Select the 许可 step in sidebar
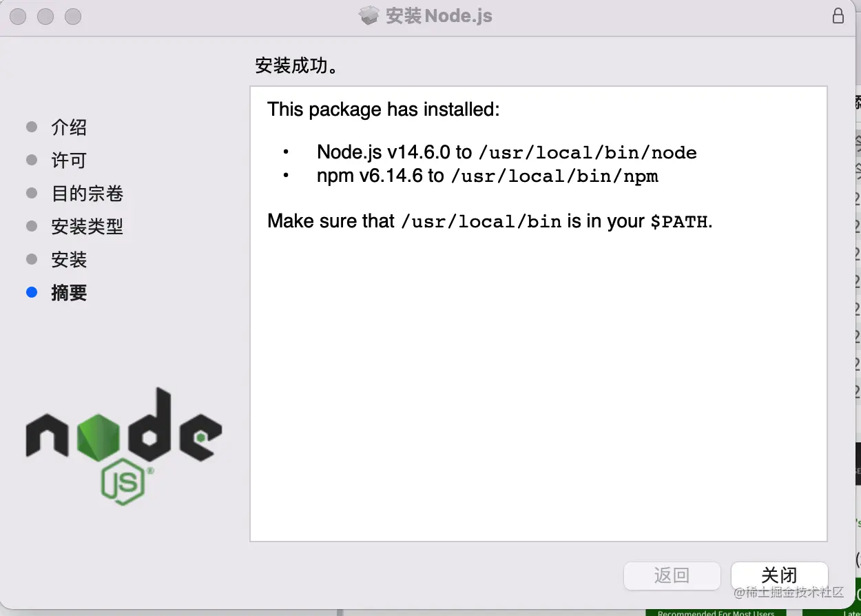This screenshot has height=616, width=861. point(69,161)
